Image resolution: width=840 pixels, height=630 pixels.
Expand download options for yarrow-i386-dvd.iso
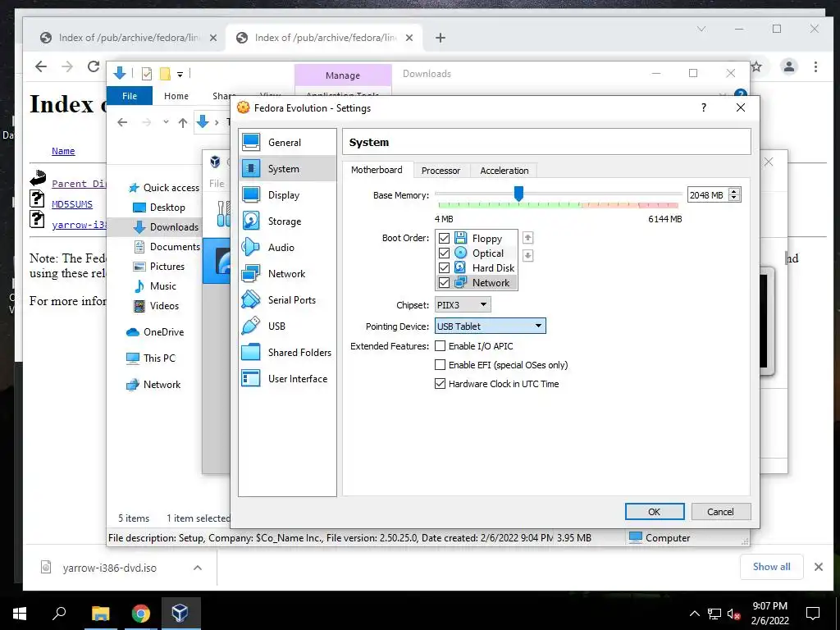click(x=198, y=568)
